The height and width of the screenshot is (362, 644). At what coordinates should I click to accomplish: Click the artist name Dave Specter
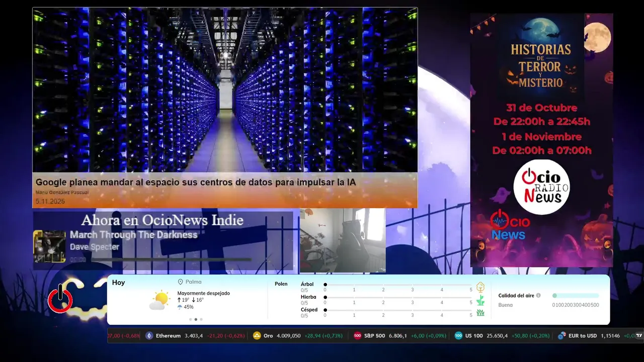click(95, 247)
